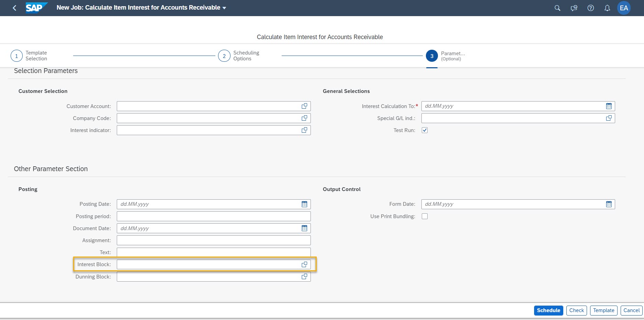Go to step 1 Template Selection
Viewport: 644px width, 320px height.
tap(29, 56)
